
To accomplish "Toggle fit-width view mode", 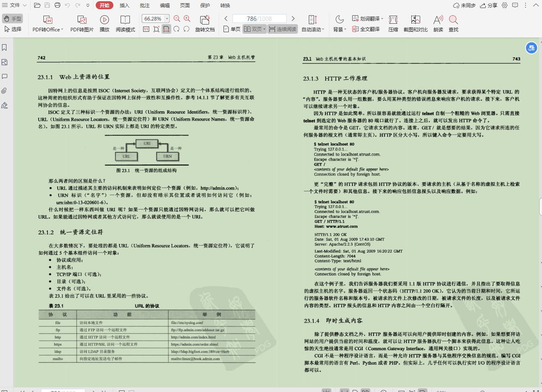I will 166,29.
